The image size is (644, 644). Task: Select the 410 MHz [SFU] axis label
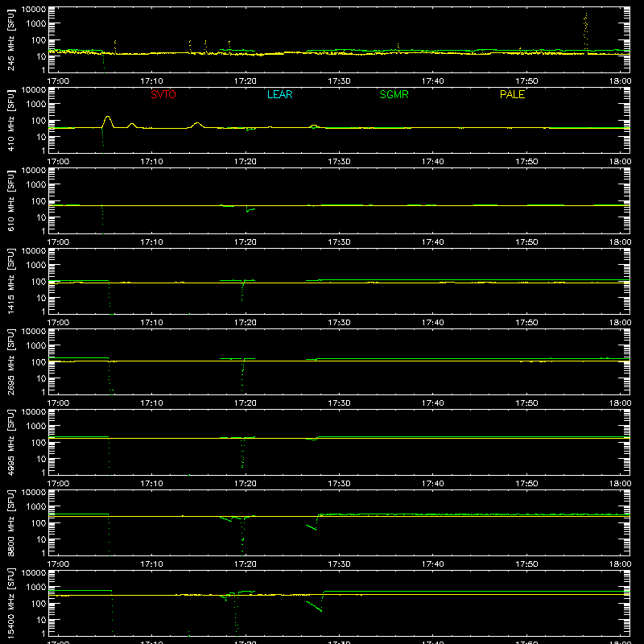[x=10, y=120]
